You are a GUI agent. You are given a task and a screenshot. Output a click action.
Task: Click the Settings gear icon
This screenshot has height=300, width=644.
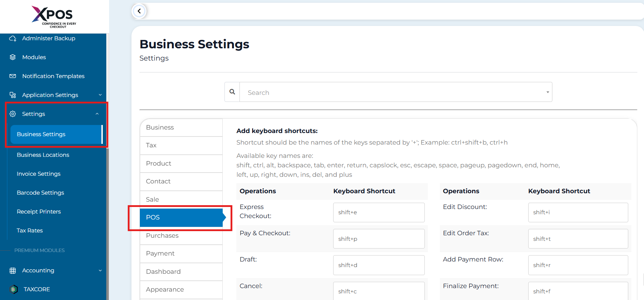pos(13,114)
